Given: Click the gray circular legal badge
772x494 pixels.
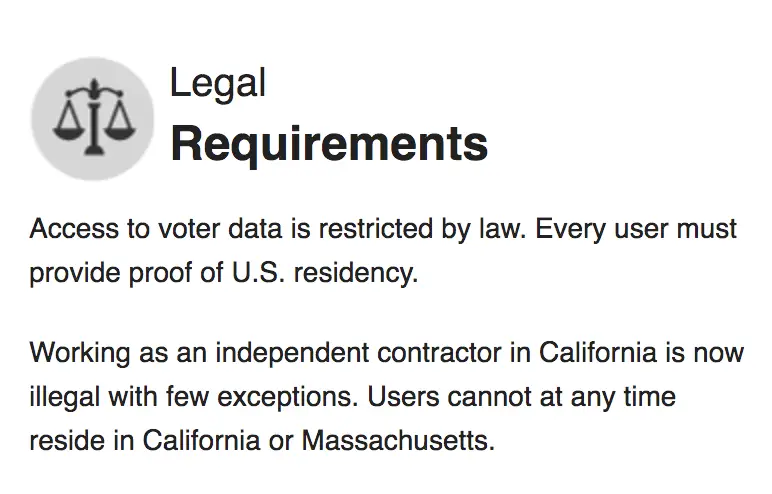Looking at the screenshot, I should click(93, 119).
